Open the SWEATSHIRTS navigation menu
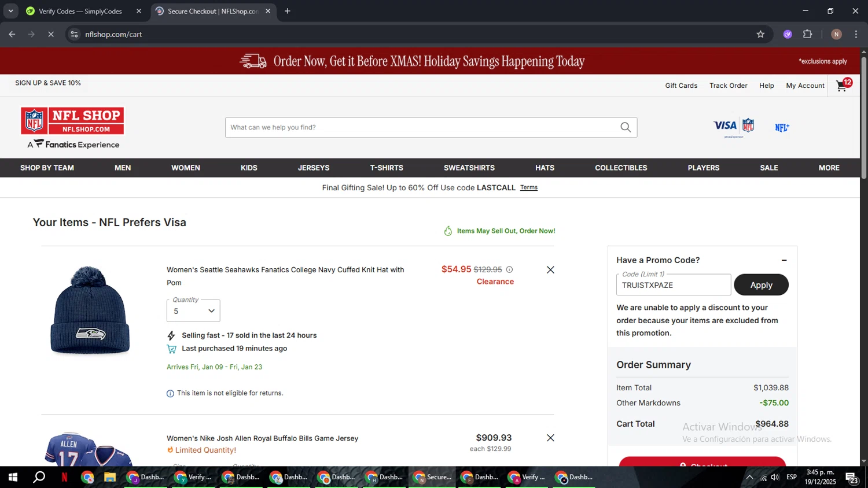The width and height of the screenshot is (868, 488). 469,168
